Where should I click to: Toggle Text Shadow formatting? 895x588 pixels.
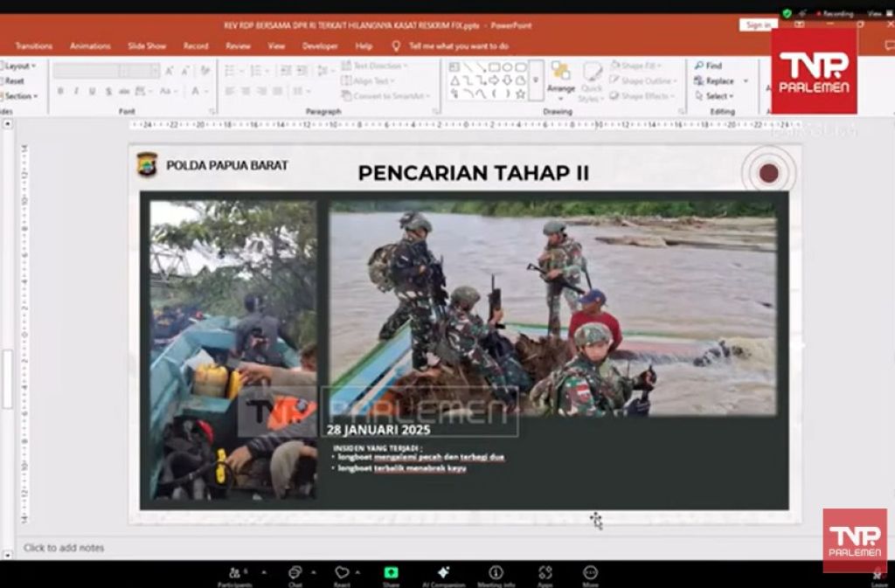[x=108, y=91]
